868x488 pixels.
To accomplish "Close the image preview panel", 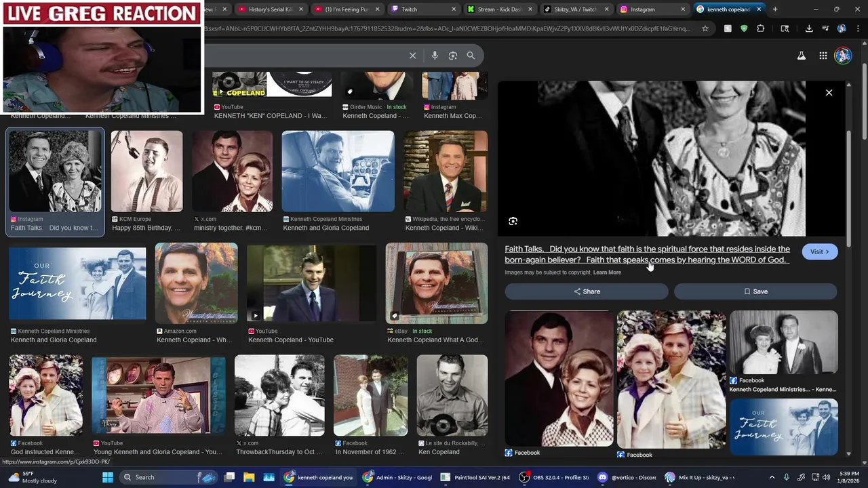I will (x=829, y=93).
